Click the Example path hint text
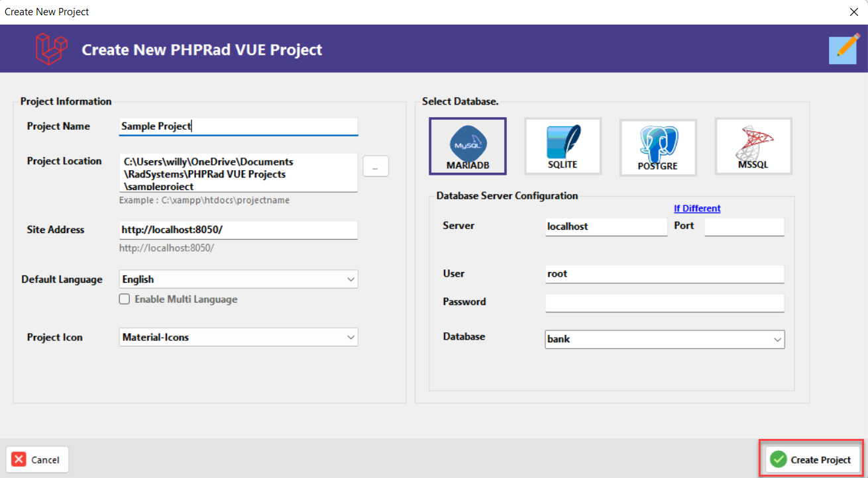The image size is (868, 478). [204, 200]
